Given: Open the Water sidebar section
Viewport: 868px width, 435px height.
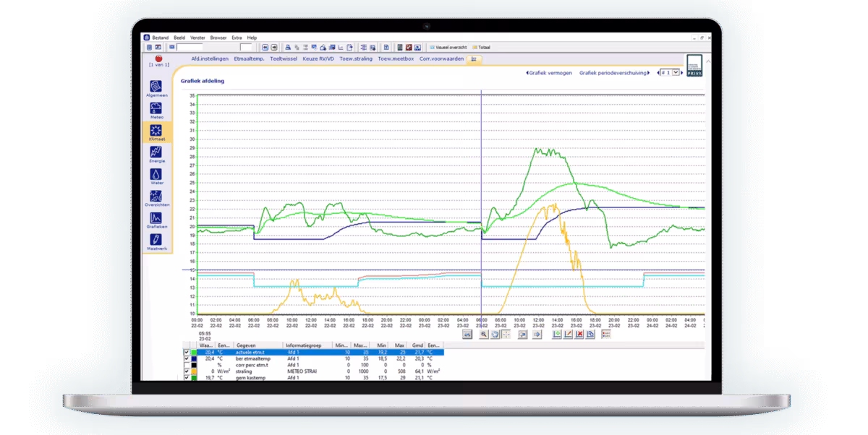Looking at the screenshot, I should [x=156, y=176].
